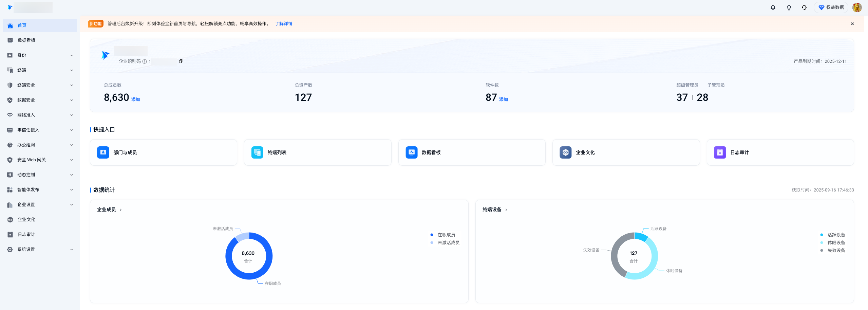Open the 终端设备 chart details link
Image resolution: width=868 pixels, height=310 pixels.
495,210
